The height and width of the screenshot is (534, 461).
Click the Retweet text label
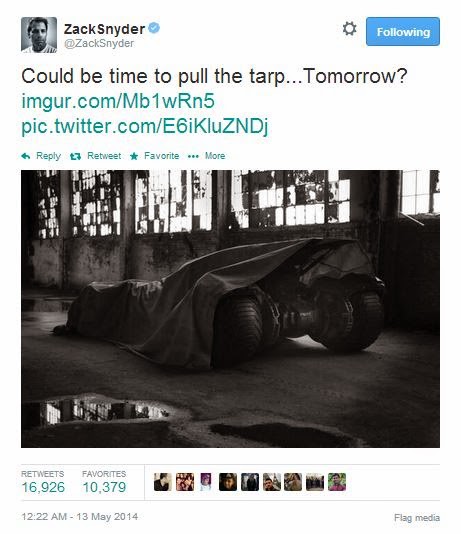[x=104, y=156]
